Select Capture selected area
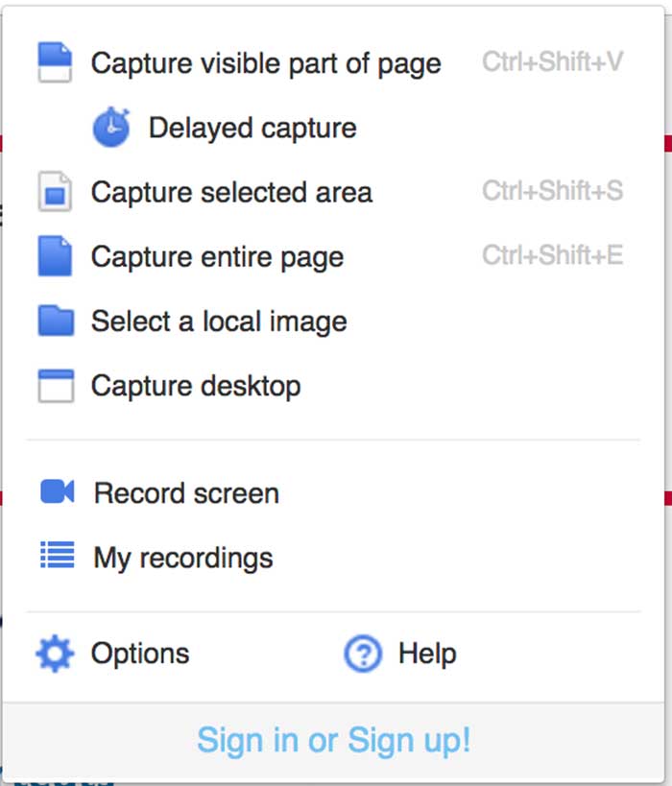The width and height of the screenshot is (672, 786). pyautogui.click(x=231, y=193)
